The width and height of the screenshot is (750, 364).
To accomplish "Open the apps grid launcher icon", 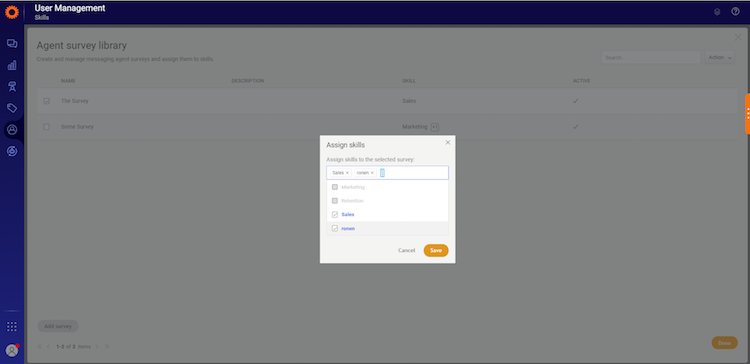I will tap(12, 327).
